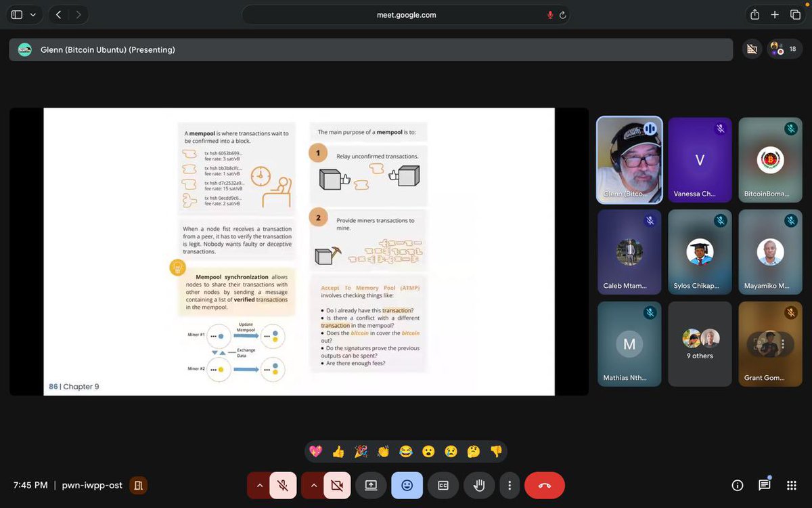This screenshot has height=508, width=812.
Task: Leave call with red hang-up button
Action: 545,485
